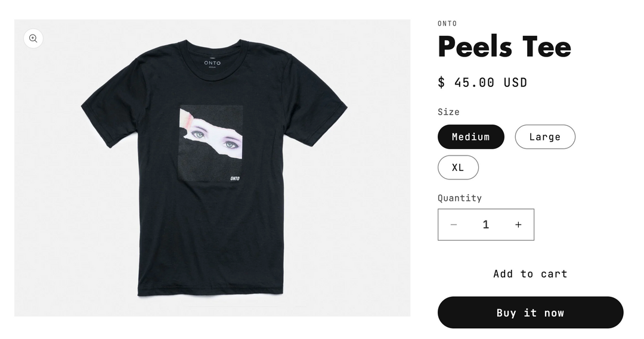The width and height of the screenshot is (644, 339).
Task: Click the zoom magnifier icon on the product image
Action: (33, 39)
